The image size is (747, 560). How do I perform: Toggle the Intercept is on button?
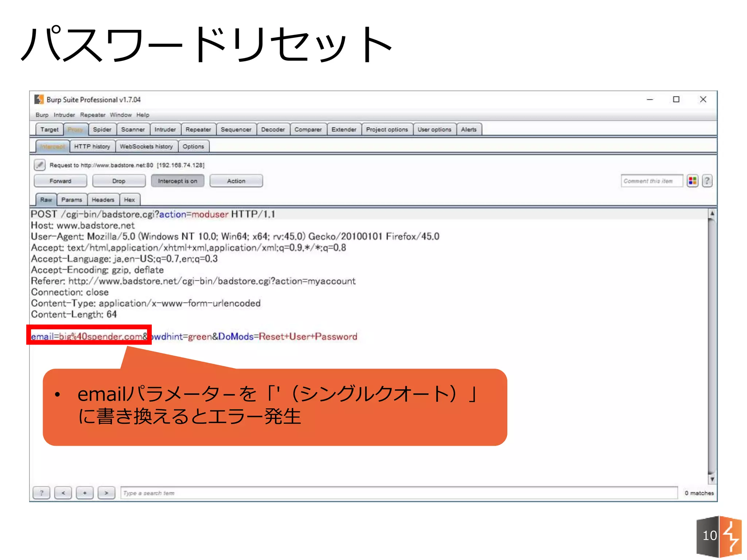[x=178, y=181]
